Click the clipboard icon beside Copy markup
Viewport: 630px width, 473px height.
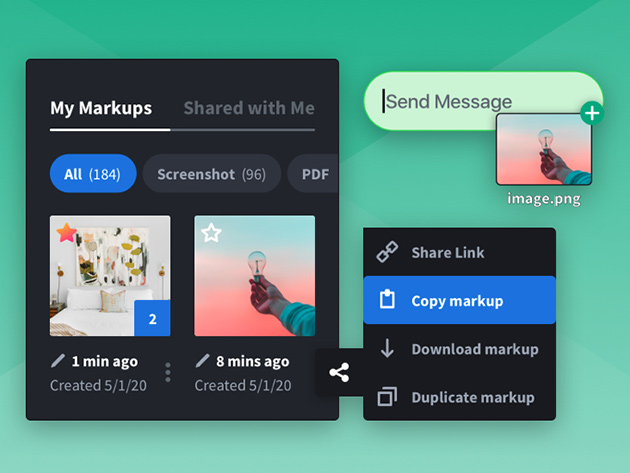[387, 299]
